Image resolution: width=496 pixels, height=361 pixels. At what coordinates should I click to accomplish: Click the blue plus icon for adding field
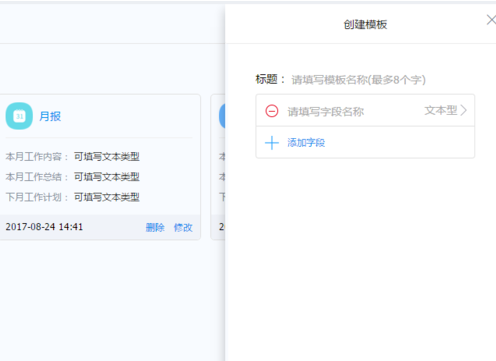tap(272, 143)
